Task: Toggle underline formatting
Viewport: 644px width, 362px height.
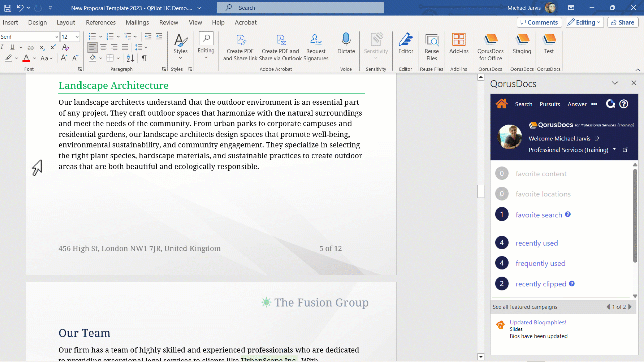Action: click(x=12, y=47)
